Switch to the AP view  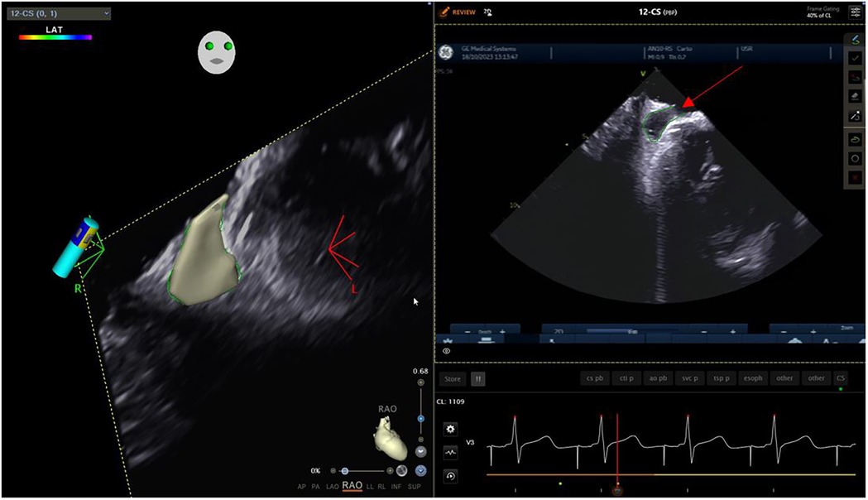pos(302,487)
